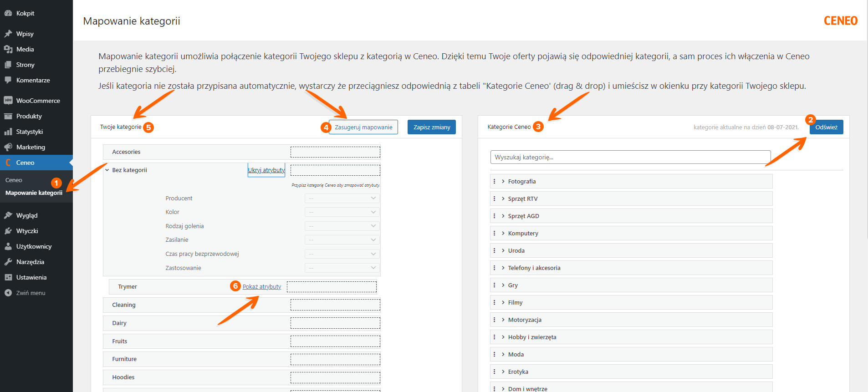This screenshot has width=868, height=392.
Task: Click the Komentarze speech bubble icon
Action: [x=8, y=80]
